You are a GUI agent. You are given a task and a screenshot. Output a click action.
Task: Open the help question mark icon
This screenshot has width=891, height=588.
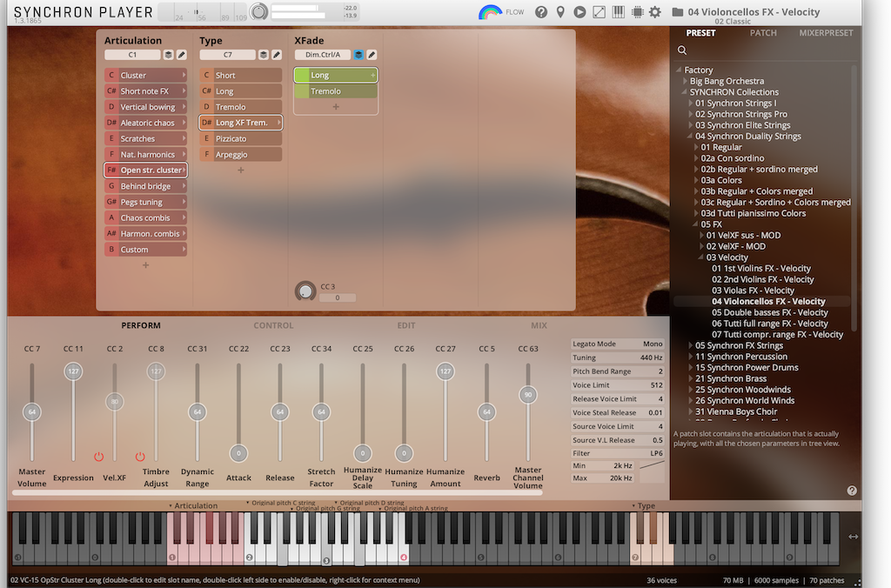tap(541, 12)
